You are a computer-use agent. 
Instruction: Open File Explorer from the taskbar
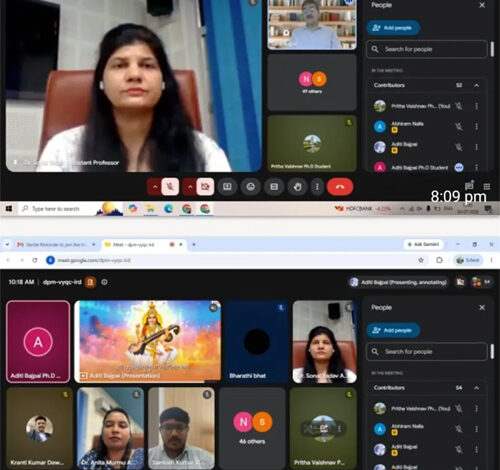(151, 209)
